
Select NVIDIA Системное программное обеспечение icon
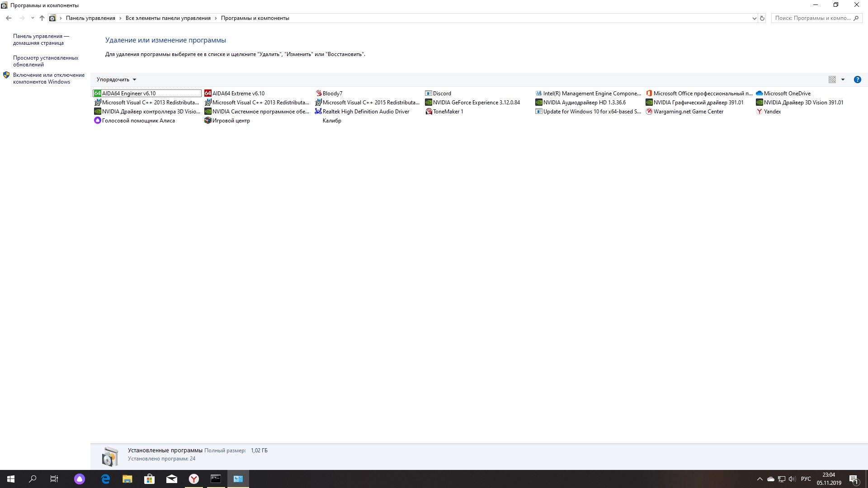(x=208, y=112)
